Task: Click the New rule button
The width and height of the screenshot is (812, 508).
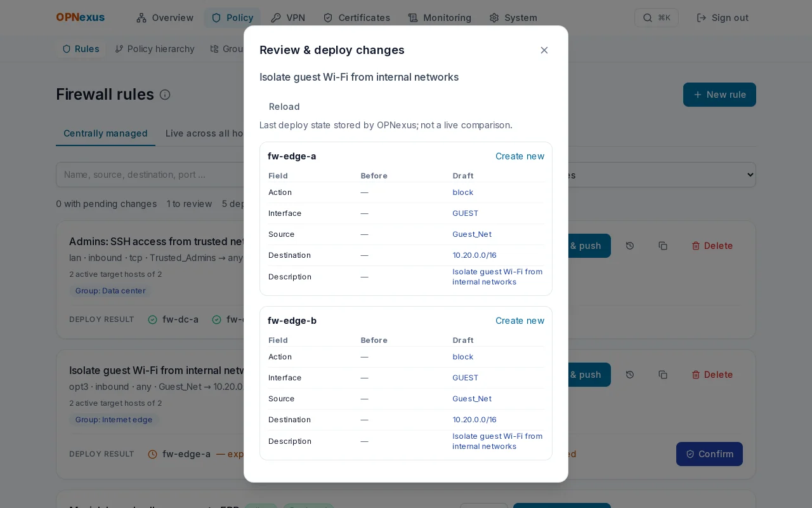Action: 719,95
